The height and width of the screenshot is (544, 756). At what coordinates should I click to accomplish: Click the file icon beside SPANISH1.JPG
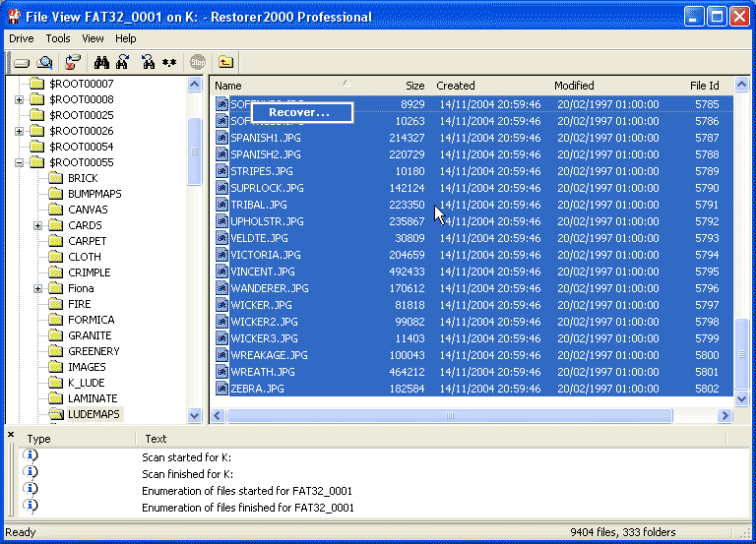221,138
